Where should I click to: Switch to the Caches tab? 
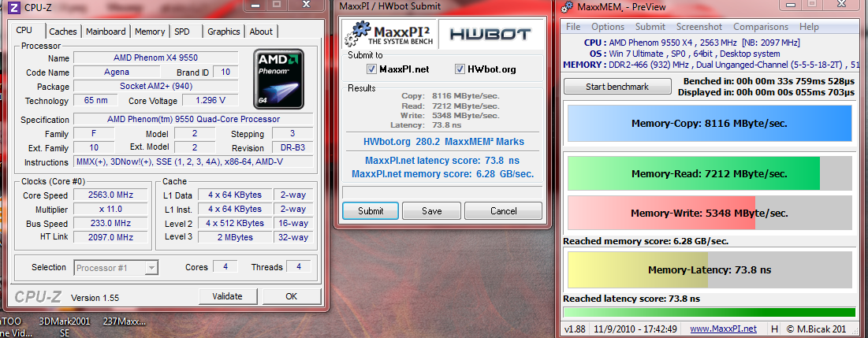(63, 32)
